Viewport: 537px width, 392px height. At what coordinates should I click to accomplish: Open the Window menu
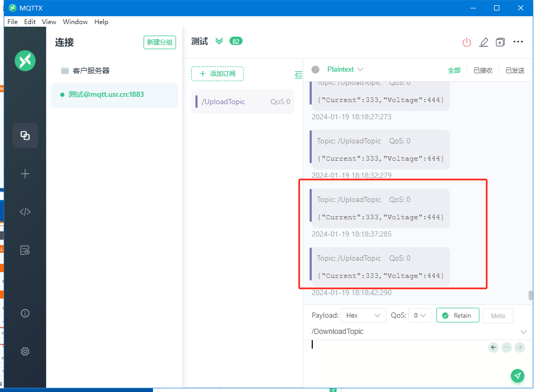click(x=75, y=22)
